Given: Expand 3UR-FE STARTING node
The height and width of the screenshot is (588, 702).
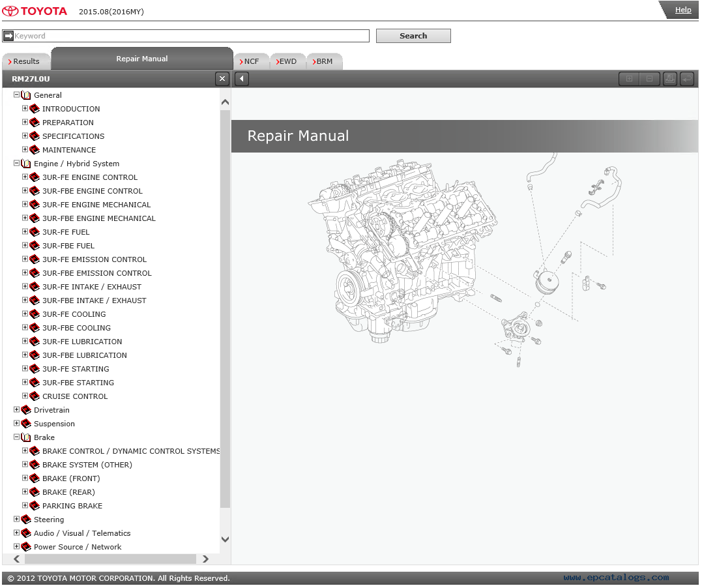Looking at the screenshot, I should [25, 368].
